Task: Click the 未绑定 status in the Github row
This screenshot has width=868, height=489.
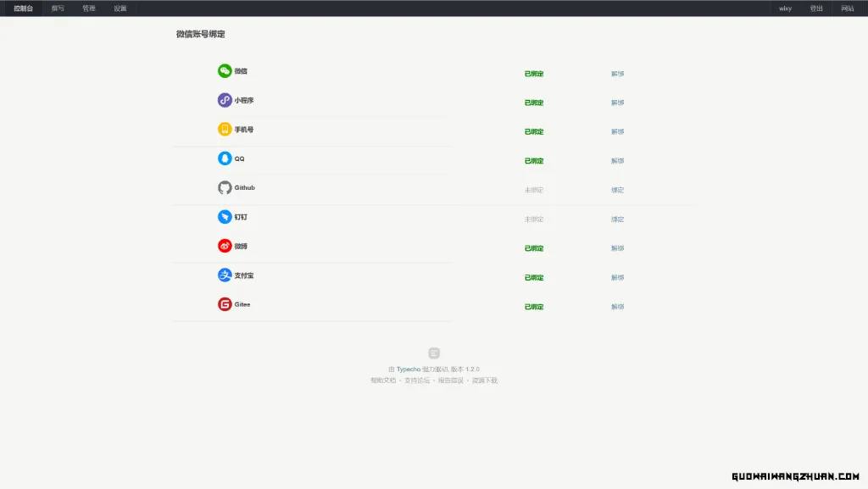Action: tap(534, 191)
